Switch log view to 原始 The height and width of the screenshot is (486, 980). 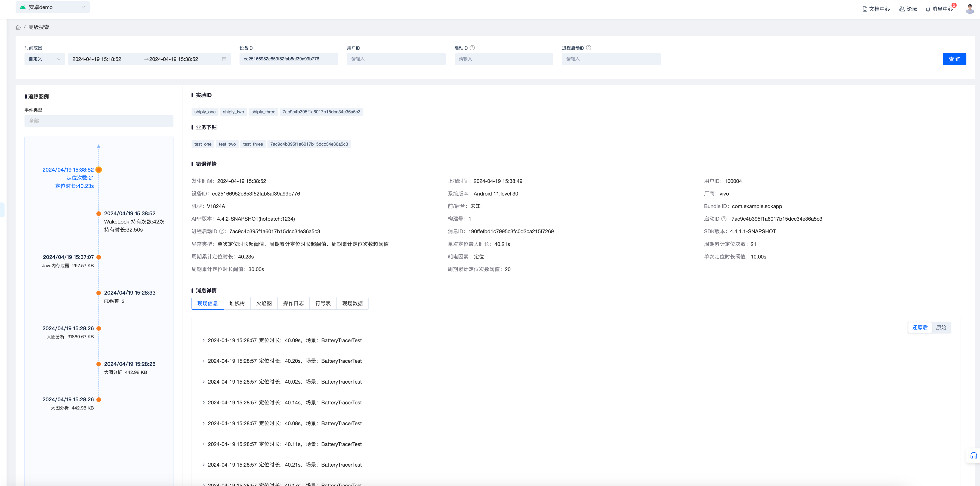(941, 327)
